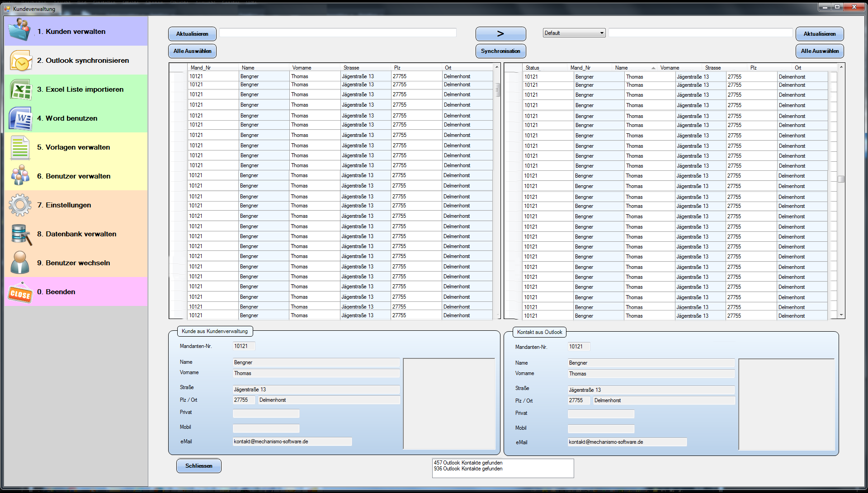Open the Default dropdown

click(x=574, y=33)
